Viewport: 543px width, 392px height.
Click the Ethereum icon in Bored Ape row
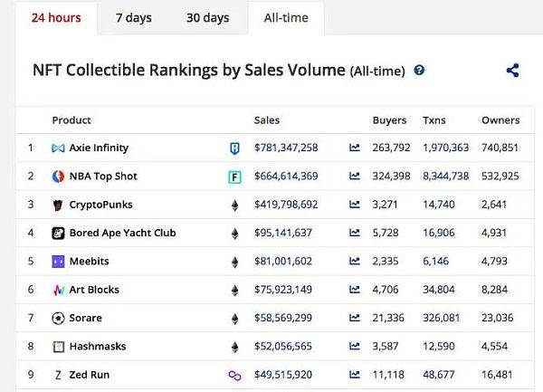click(x=234, y=234)
